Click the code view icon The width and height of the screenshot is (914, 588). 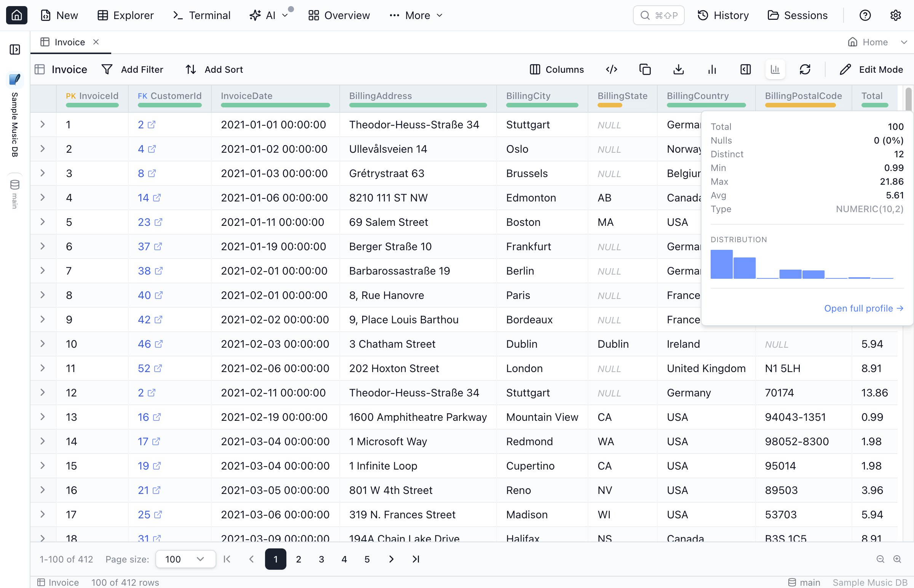tap(612, 69)
